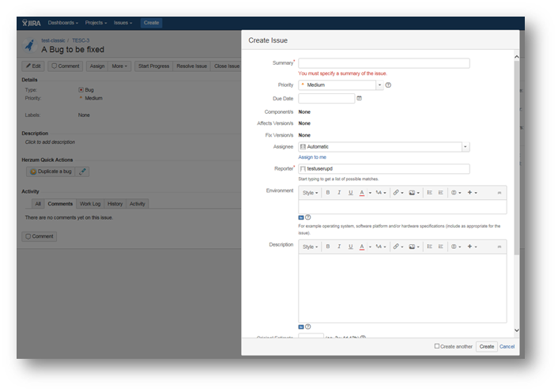Screen dimensions: 558x392
Task: Open the Assignee dropdown arrow
Action: click(x=465, y=146)
